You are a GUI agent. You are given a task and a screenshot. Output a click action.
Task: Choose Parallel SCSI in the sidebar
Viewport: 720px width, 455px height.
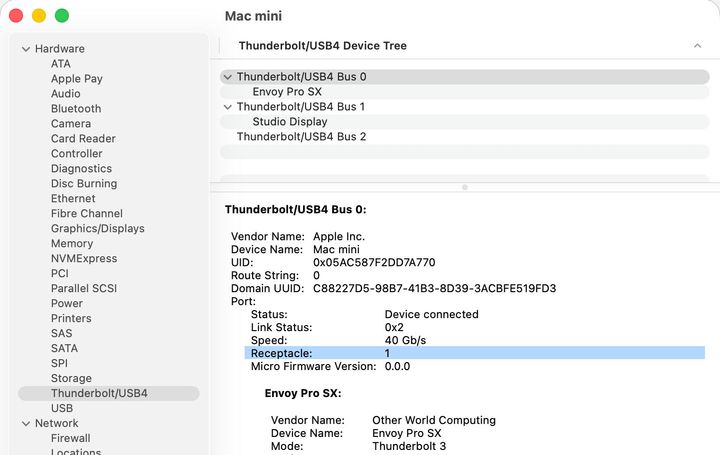point(84,288)
